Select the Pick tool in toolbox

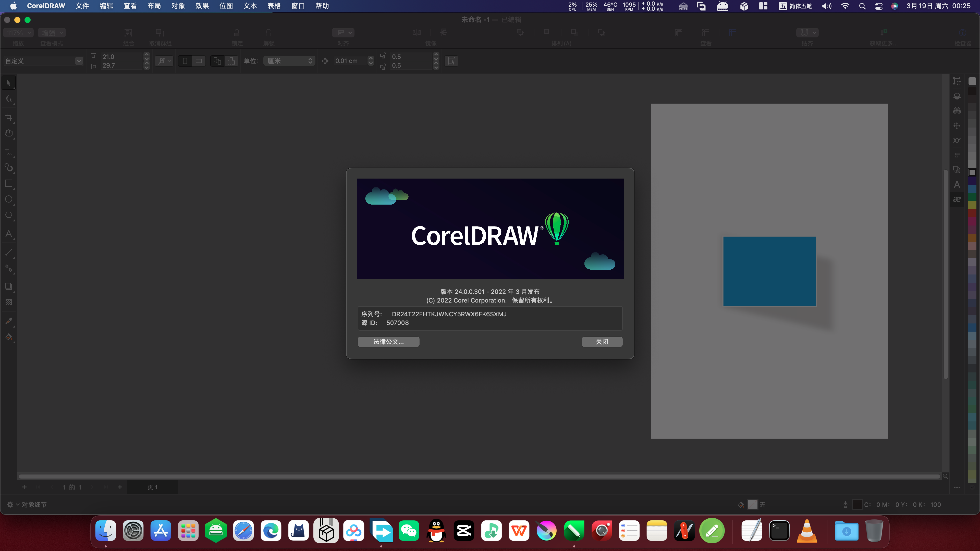coord(9,83)
